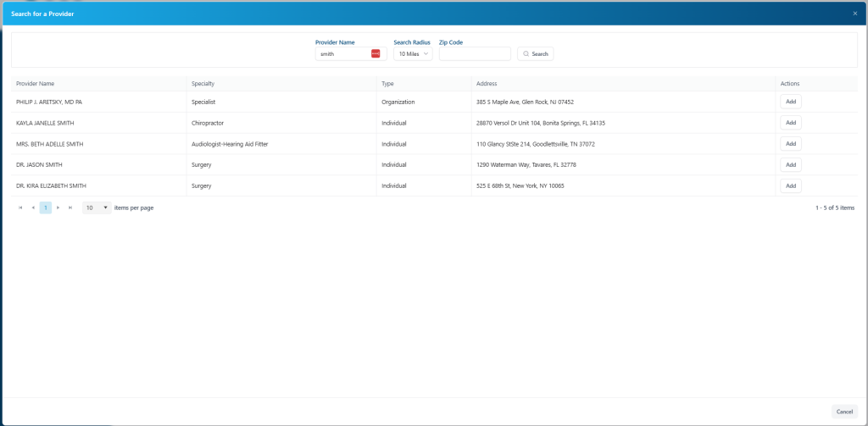Viewport: 868px width, 426px height.
Task: Sort by the Provider Name column header
Action: click(36, 84)
